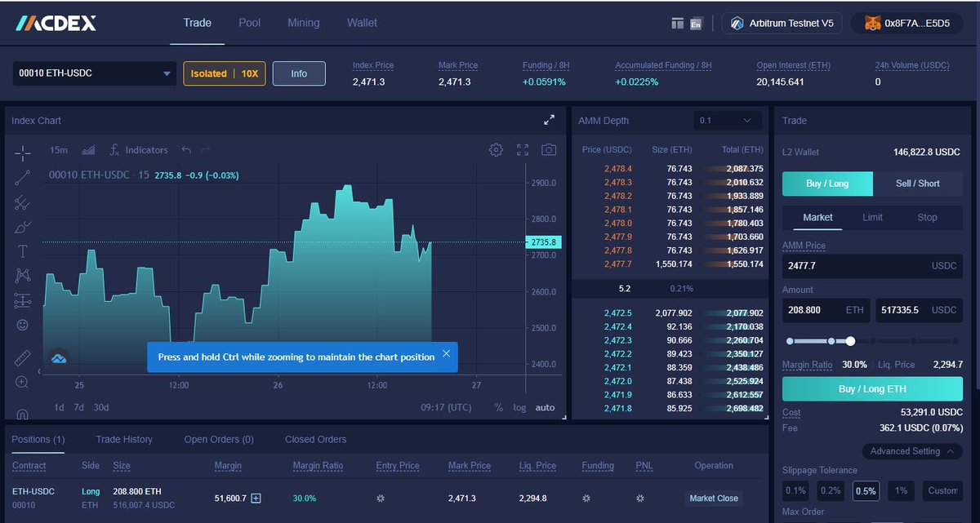Image resolution: width=980 pixels, height=523 pixels.
Task: Show the Trade History tab
Action: click(x=124, y=439)
